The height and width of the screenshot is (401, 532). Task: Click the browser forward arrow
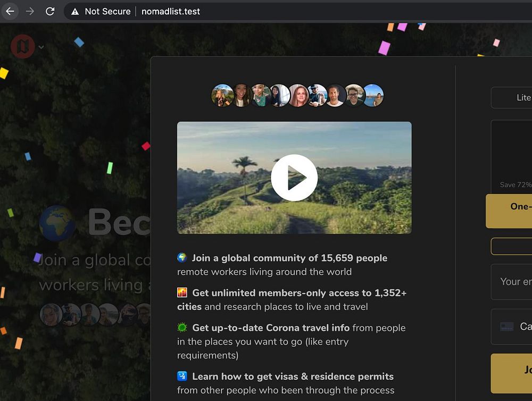pyautogui.click(x=30, y=12)
